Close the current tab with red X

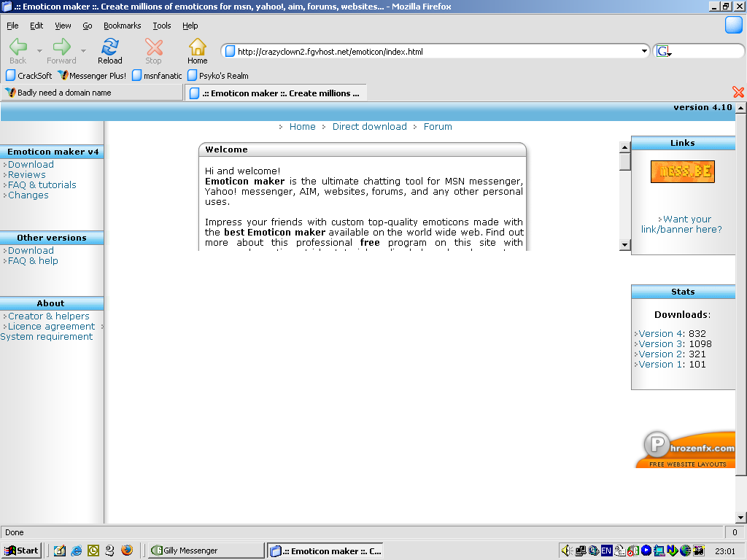pos(738,92)
